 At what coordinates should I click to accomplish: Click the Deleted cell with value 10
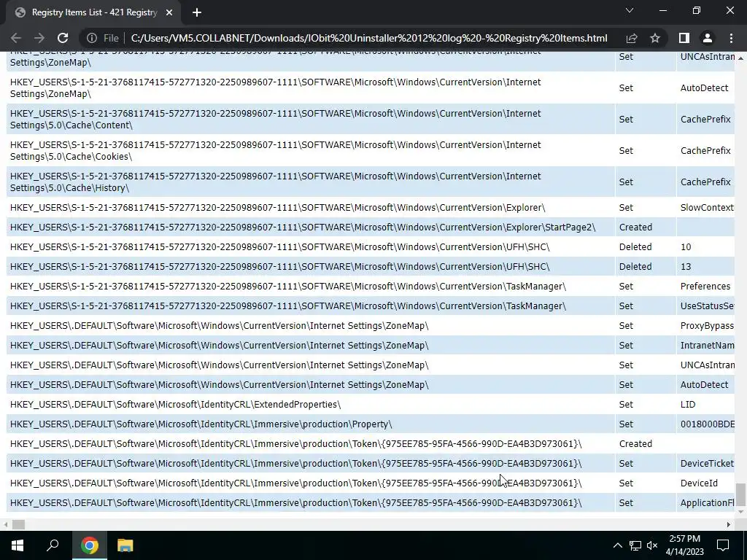pyautogui.click(x=635, y=246)
